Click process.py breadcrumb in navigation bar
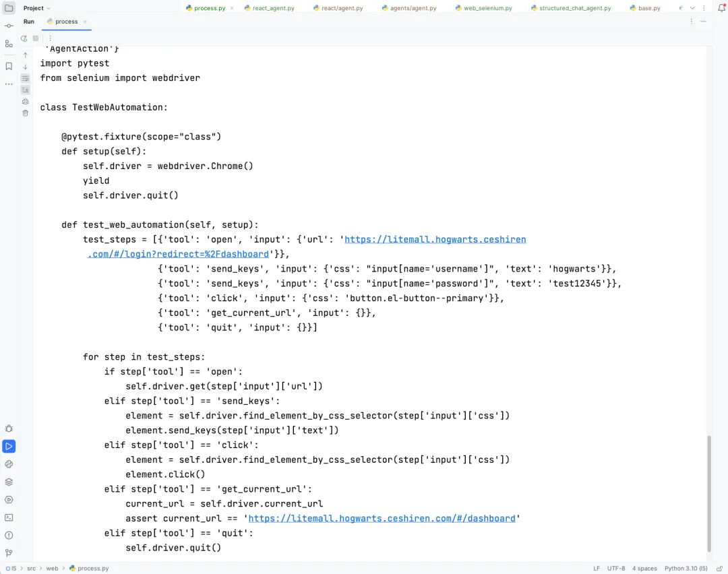The image size is (728, 574). point(89,569)
